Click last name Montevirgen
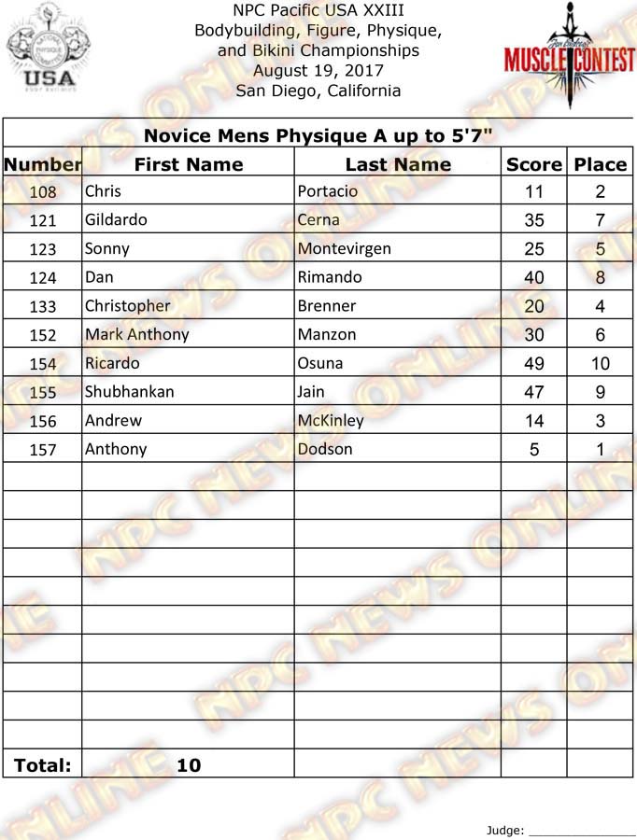The image size is (637, 840). coord(345,248)
